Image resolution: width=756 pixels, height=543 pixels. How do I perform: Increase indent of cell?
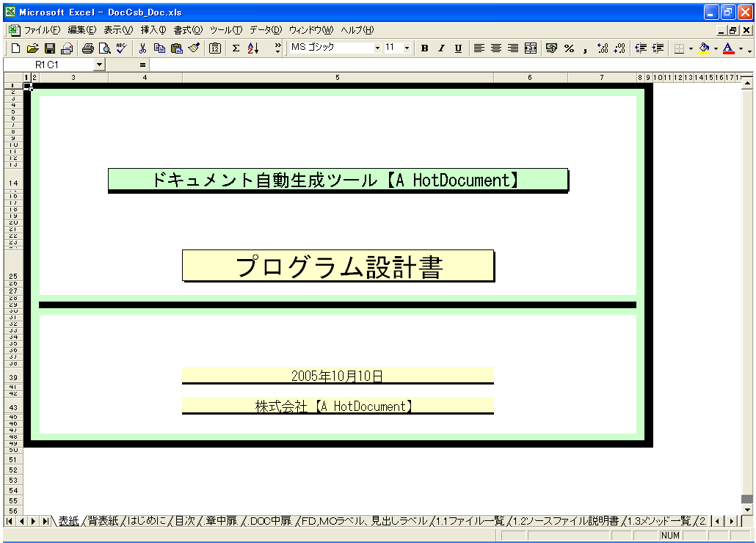(658, 48)
